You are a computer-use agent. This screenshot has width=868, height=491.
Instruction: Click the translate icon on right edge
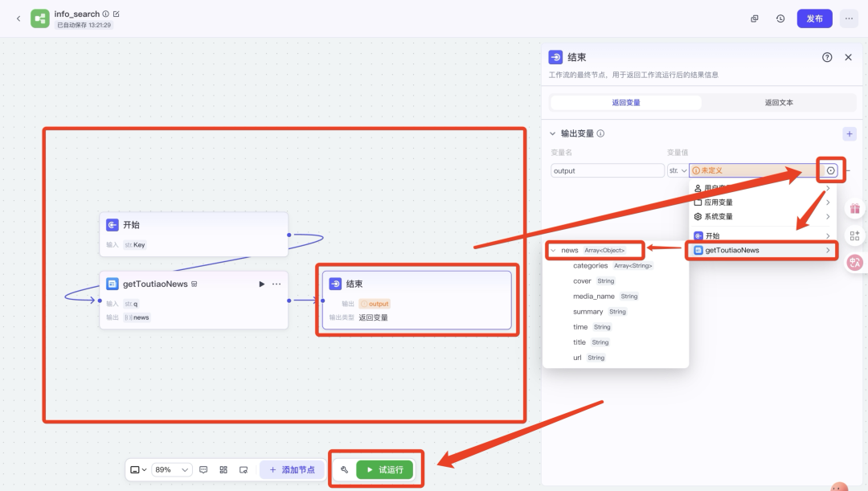[x=854, y=262]
